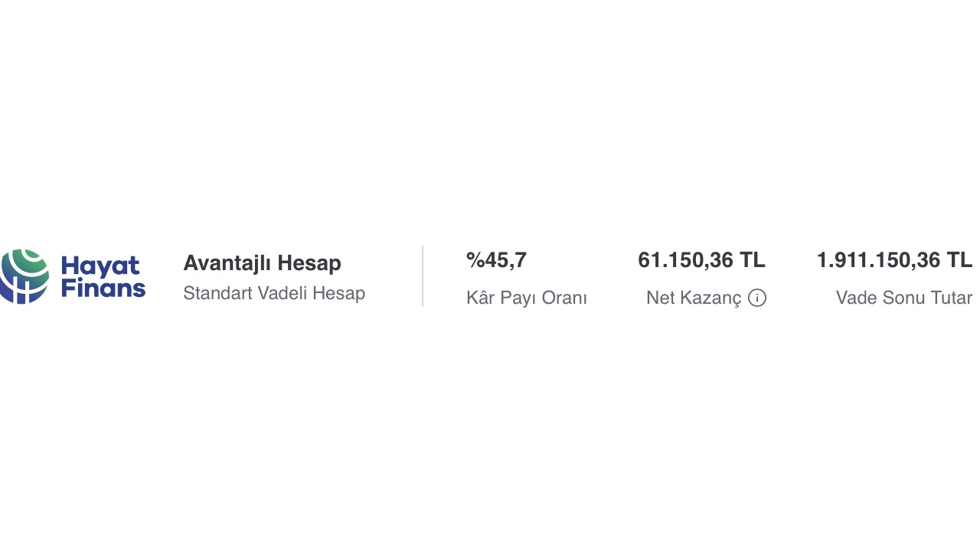
Task: Click the Kâr Payı Oranı label
Action: point(527,298)
